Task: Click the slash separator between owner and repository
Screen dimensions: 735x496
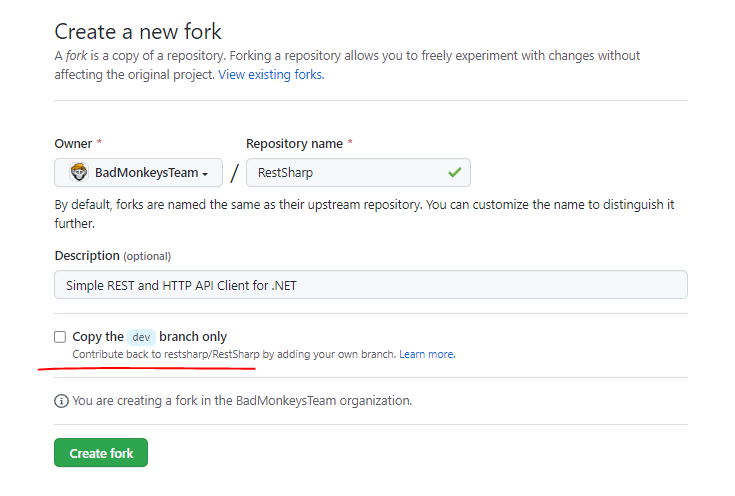Action: click(x=234, y=173)
